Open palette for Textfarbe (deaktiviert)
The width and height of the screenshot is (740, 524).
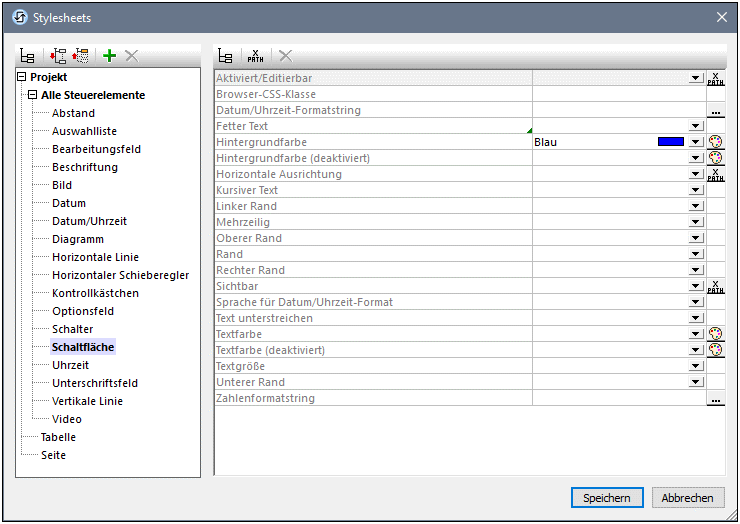[x=715, y=350]
